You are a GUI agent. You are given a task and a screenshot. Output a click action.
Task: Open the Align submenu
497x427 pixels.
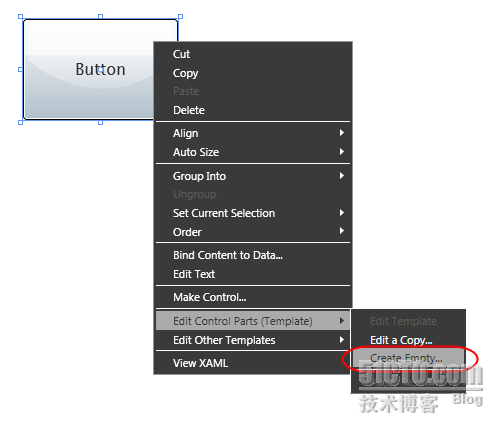click(x=253, y=133)
